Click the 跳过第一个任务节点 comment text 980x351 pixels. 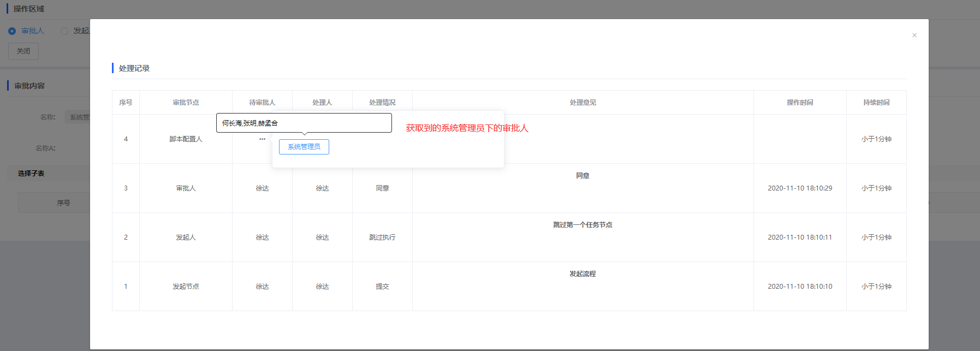583,225
